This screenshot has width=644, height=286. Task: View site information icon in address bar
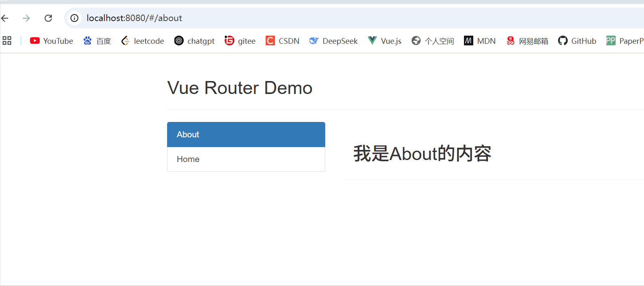pyautogui.click(x=75, y=18)
